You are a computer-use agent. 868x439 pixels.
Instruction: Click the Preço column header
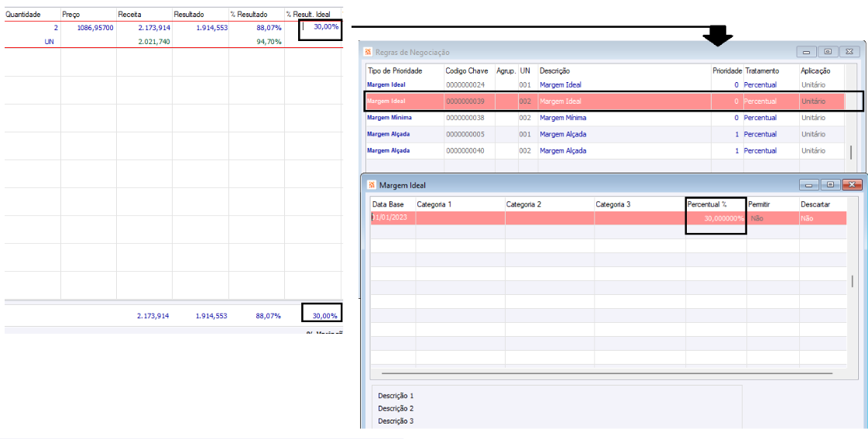coord(71,13)
